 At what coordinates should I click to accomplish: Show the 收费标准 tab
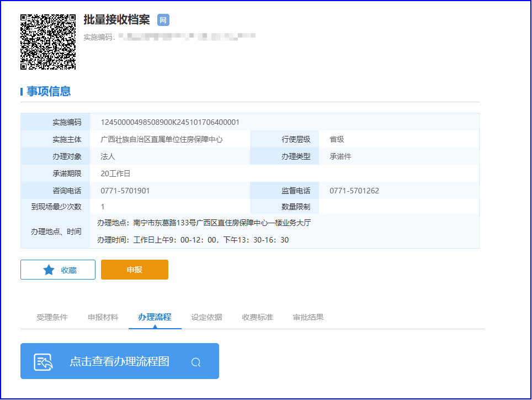click(257, 317)
